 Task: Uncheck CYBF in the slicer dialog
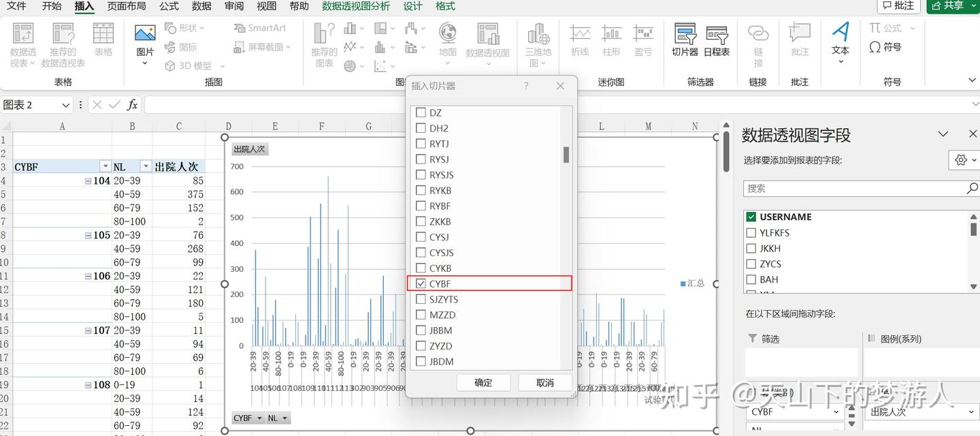coord(421,283)
